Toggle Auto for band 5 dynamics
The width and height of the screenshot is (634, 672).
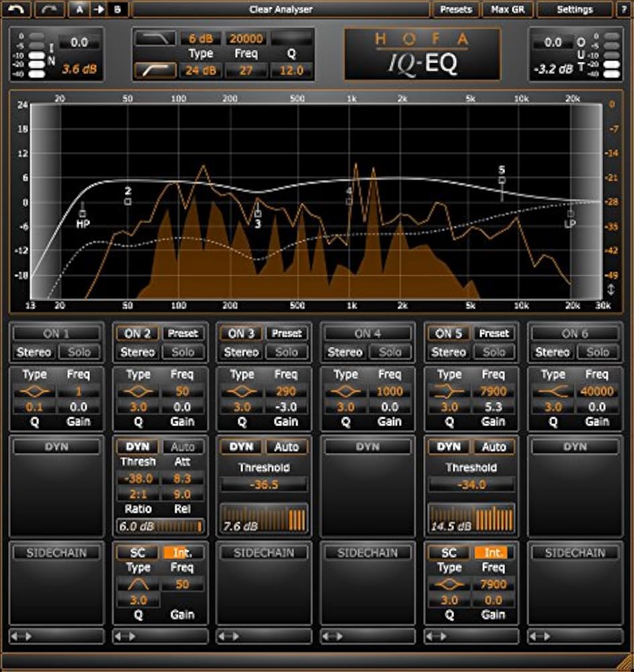pos(494,447)
